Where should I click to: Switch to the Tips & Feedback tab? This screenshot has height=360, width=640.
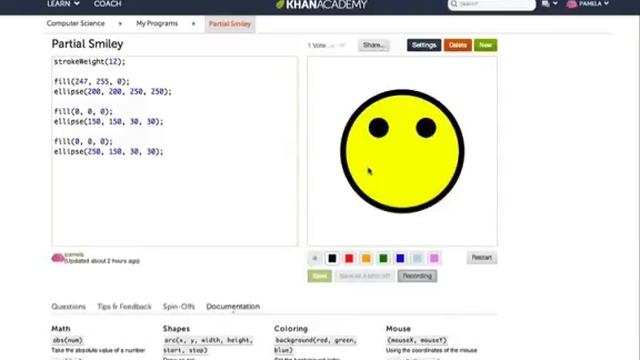124,307
